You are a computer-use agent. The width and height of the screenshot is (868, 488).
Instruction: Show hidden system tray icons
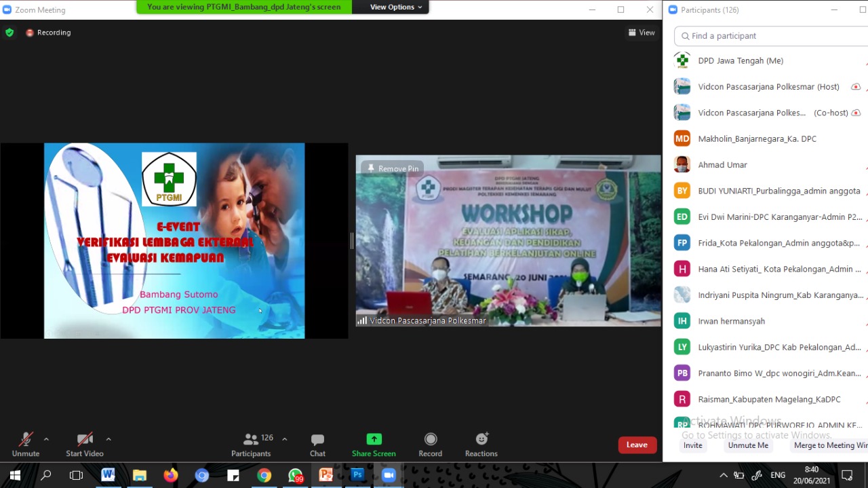[x=724, y=475]
